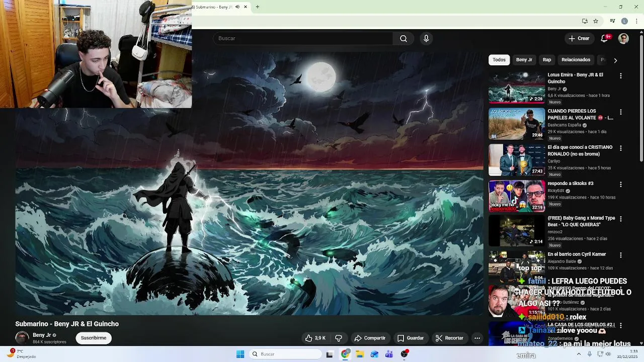Screen dimensions: 644x362
Task: Open Chrome three-dot menu
Action: click(x=636, y=21)
